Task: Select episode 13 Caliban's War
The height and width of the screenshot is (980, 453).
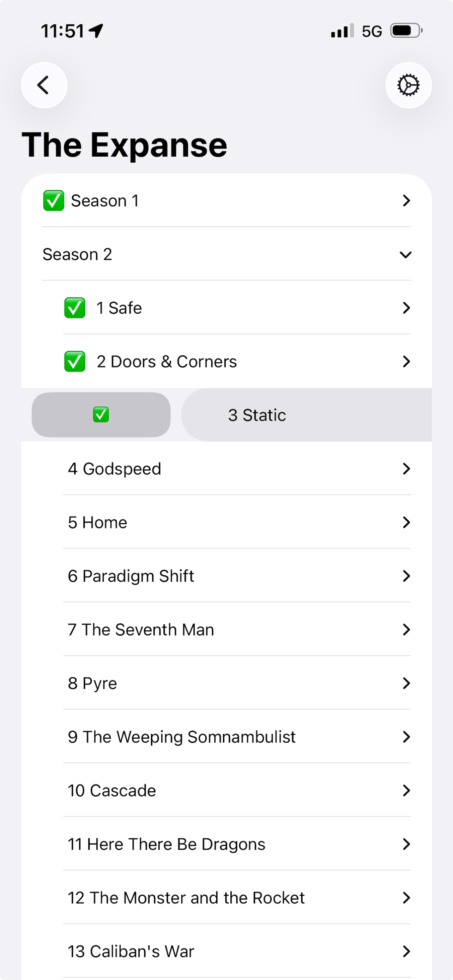Action: [x=131, y=951]
